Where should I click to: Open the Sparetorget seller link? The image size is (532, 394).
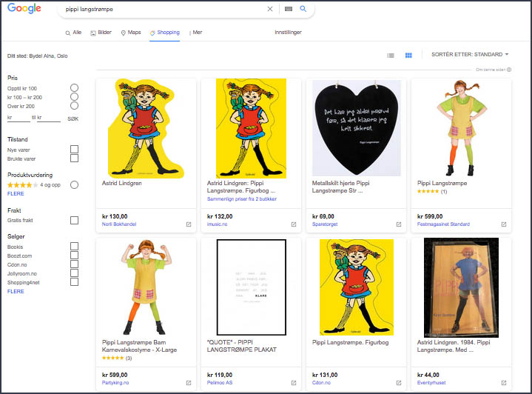coord(325,224)
